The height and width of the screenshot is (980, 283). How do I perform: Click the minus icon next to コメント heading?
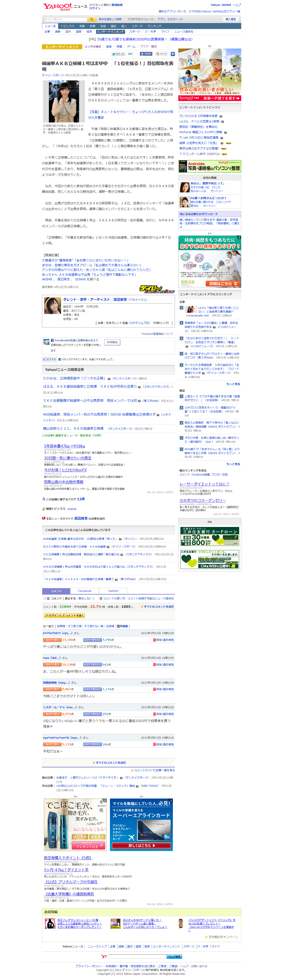pos(48,598)
